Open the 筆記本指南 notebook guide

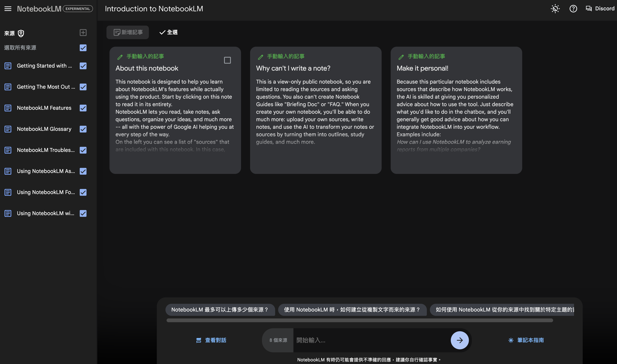[526, 340]
